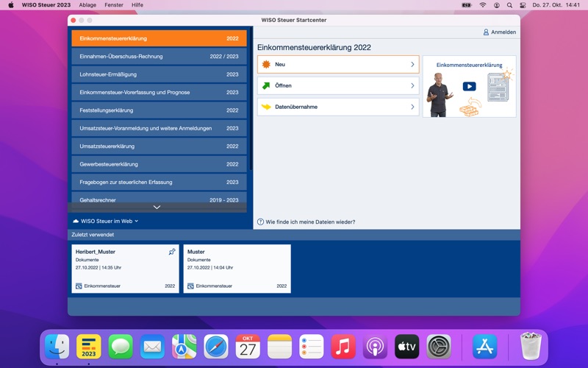588x368 pixels.
Task: Click the menu bar date and time
Action: coord(556,5)
